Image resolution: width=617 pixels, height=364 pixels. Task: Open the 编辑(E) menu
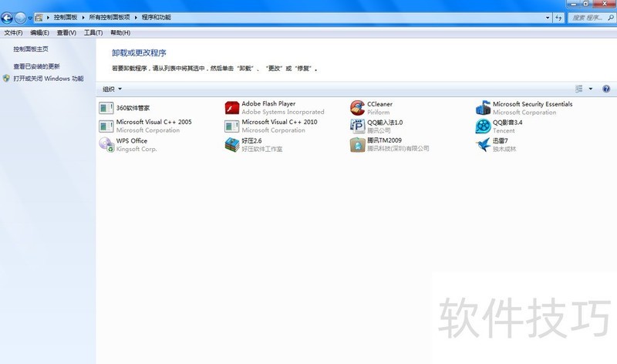[40, 32]
